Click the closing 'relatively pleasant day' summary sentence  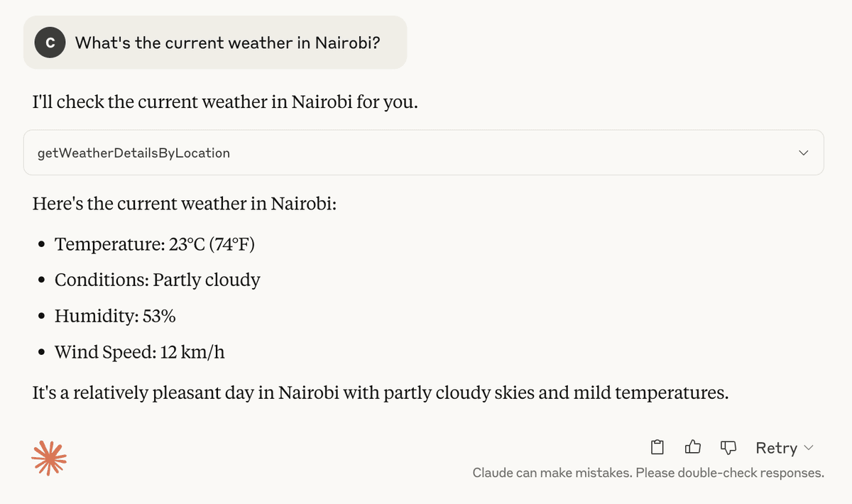(381, 392)
